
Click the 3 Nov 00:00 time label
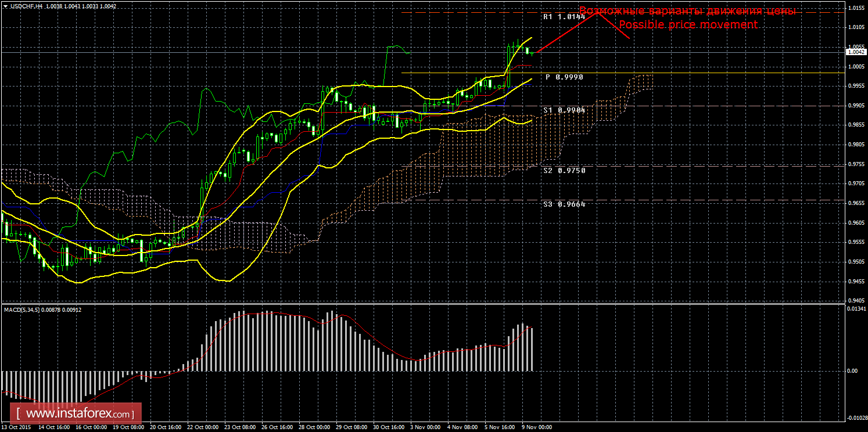pos(425,427)
